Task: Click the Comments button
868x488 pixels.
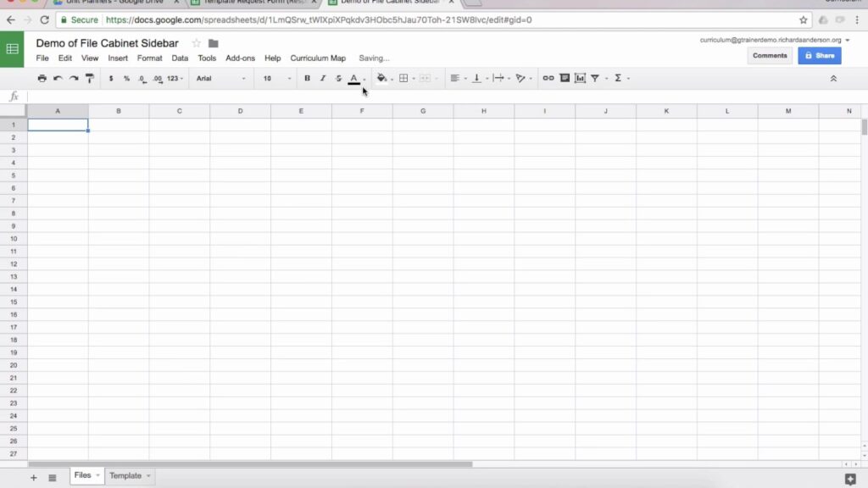Action: point(770,54)
